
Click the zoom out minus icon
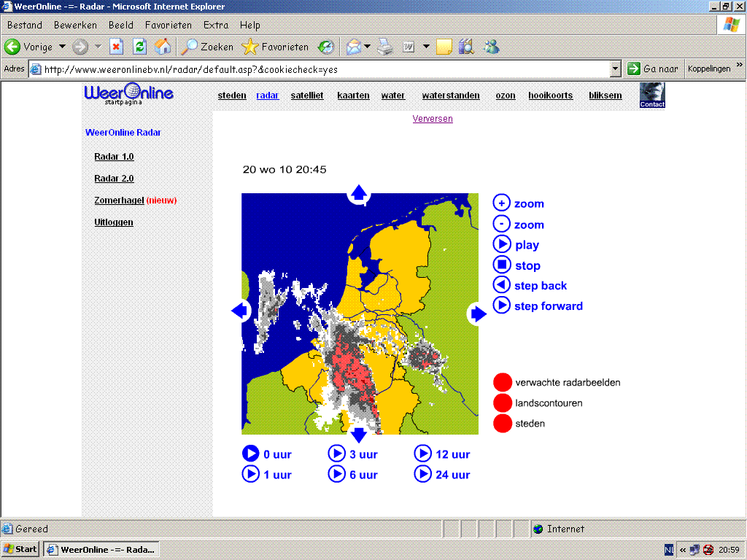coord(501,224)
